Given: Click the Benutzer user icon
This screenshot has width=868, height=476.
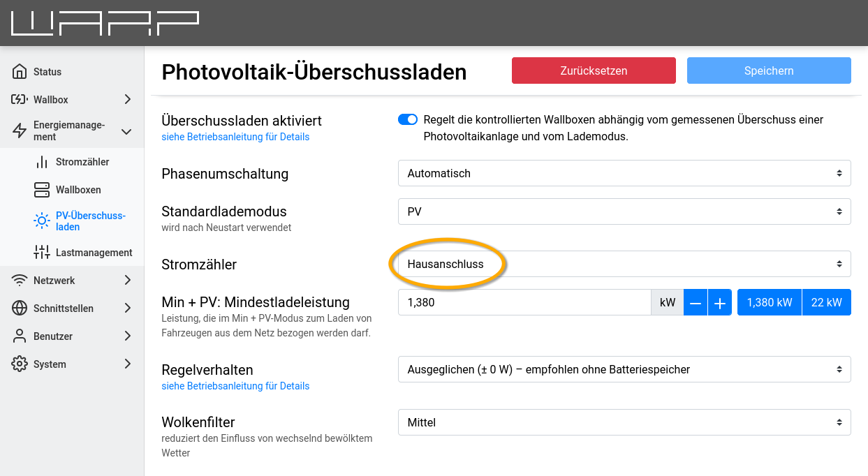Looking at the screenshot, I should tap(20, 336).
